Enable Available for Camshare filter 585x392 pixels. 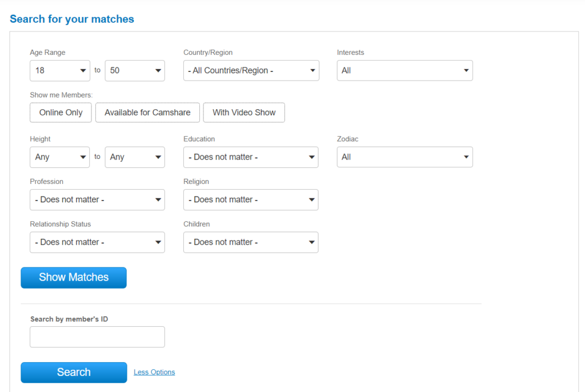[147, 113]
